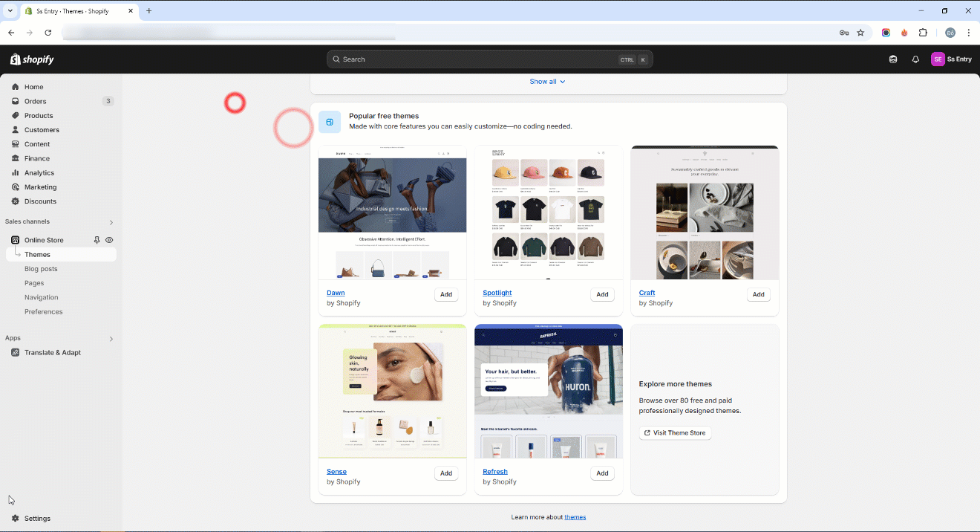980x532 pixels.
Task: Open the browser extensions puzzle icon
Action: click(x=923, y=33)
